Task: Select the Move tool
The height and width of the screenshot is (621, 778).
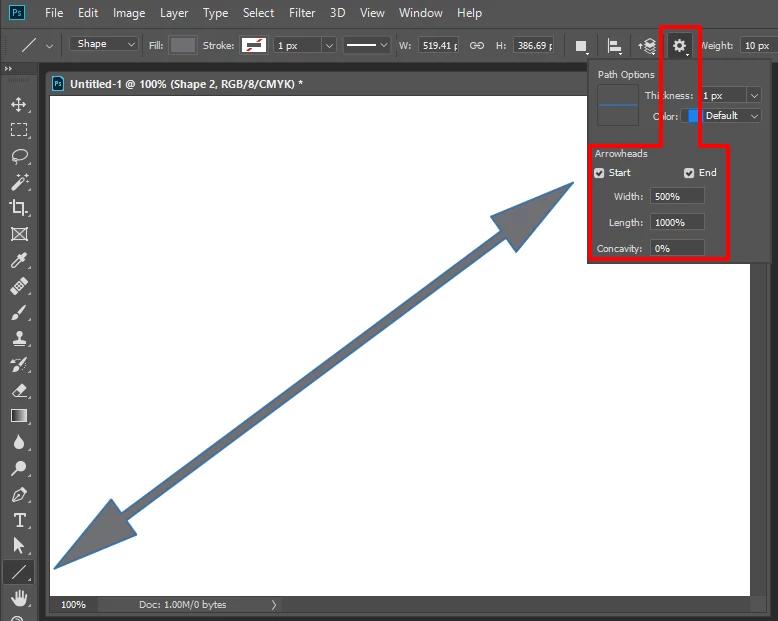Action: (x=19, y=104)
